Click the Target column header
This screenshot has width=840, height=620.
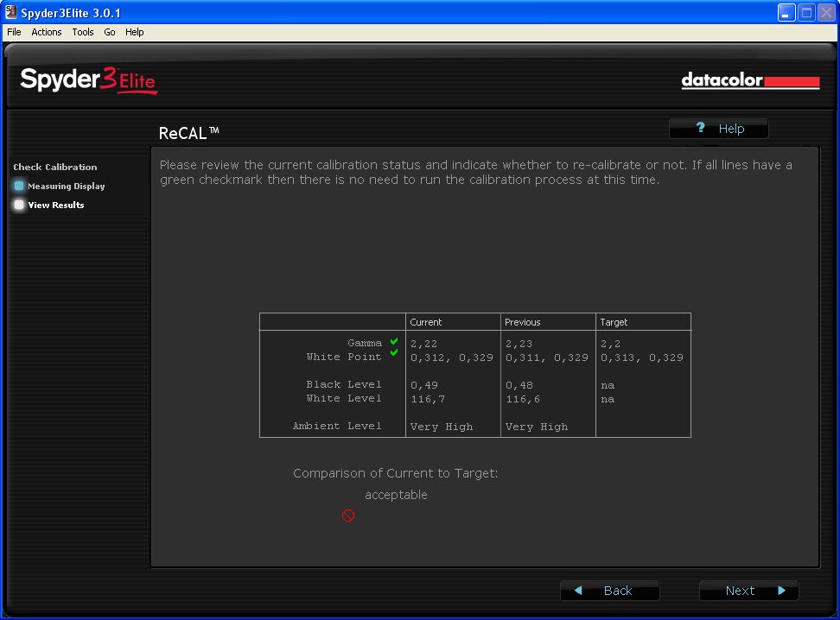(614, 322)
